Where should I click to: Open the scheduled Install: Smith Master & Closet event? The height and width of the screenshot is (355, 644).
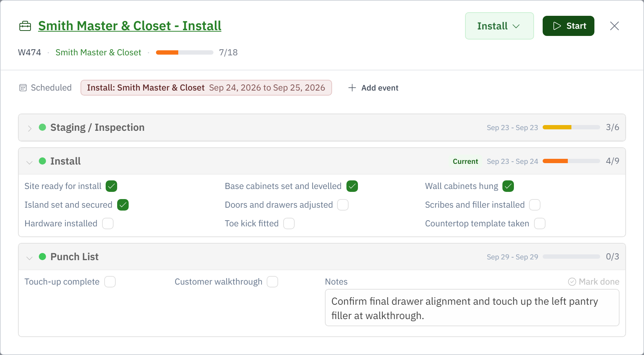click(x=206, y=88)
